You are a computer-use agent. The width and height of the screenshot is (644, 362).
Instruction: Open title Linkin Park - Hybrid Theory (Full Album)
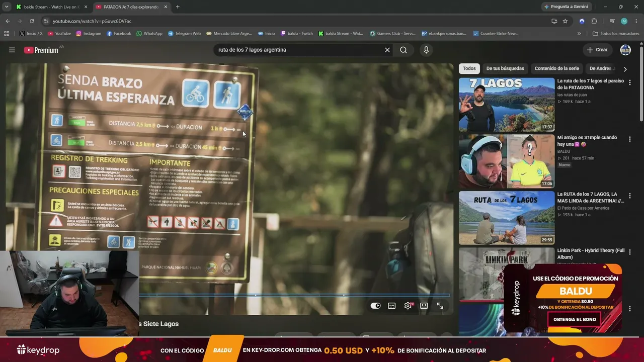591,254
